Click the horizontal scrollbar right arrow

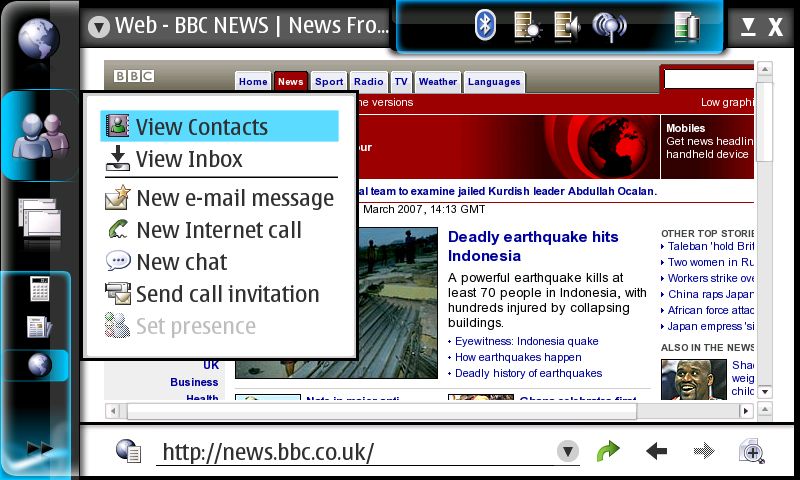point(746,411)
